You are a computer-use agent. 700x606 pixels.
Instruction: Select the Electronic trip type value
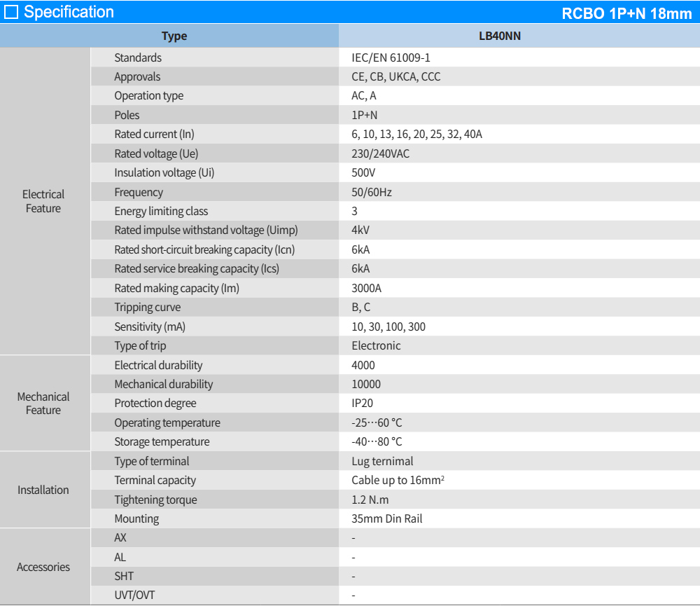[376, 346]
